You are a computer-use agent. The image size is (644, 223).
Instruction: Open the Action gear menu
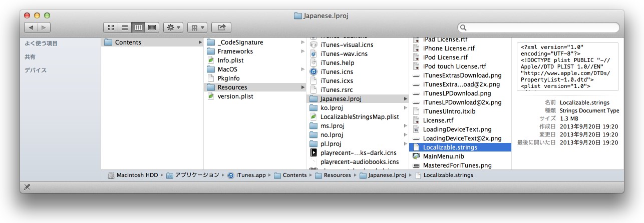pos(173,27)
